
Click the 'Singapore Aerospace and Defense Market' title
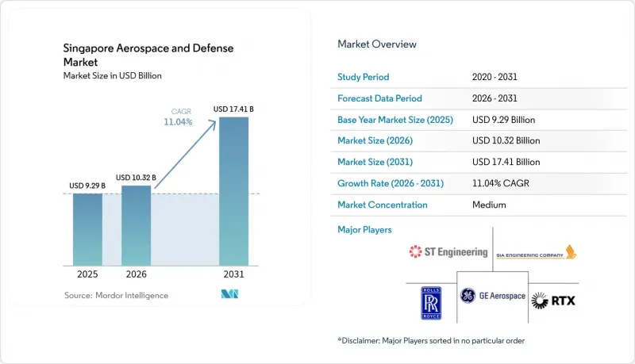tap(148, 55)
